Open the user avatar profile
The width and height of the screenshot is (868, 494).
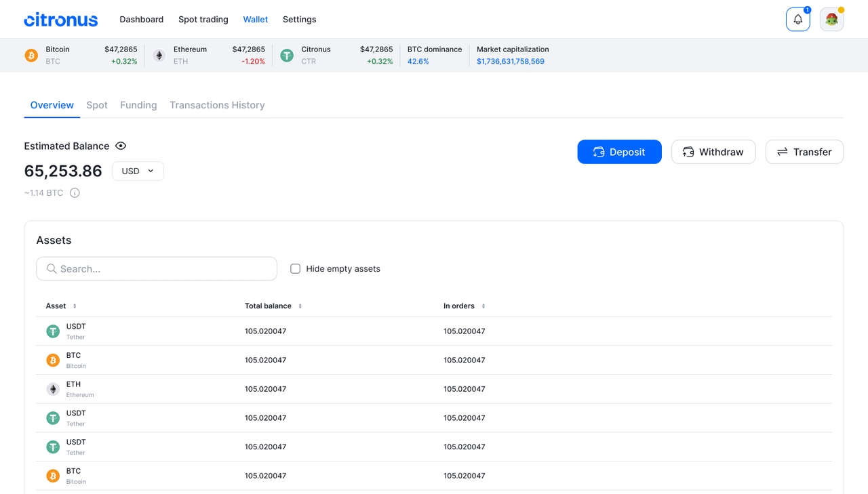pyautogui.click(x=831, y=20)
